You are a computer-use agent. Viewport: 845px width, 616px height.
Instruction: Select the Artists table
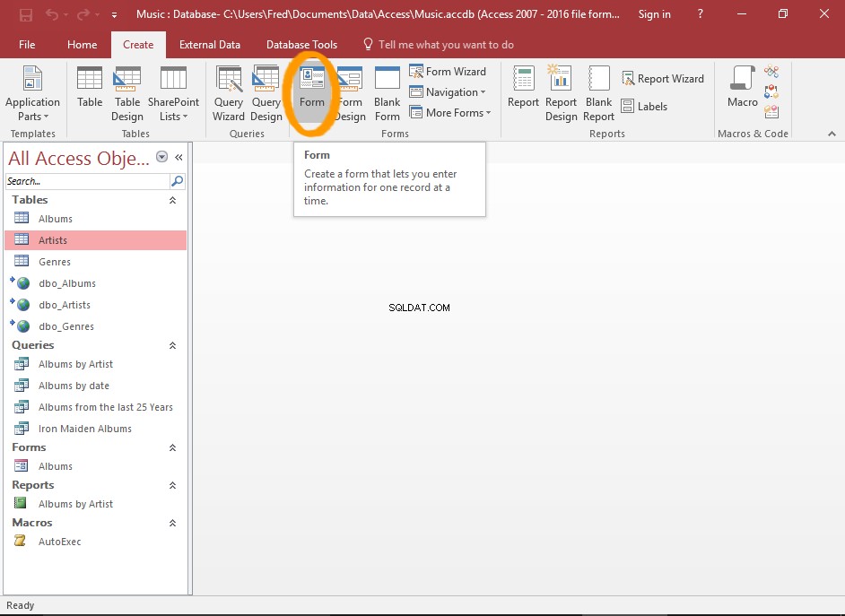95,240
